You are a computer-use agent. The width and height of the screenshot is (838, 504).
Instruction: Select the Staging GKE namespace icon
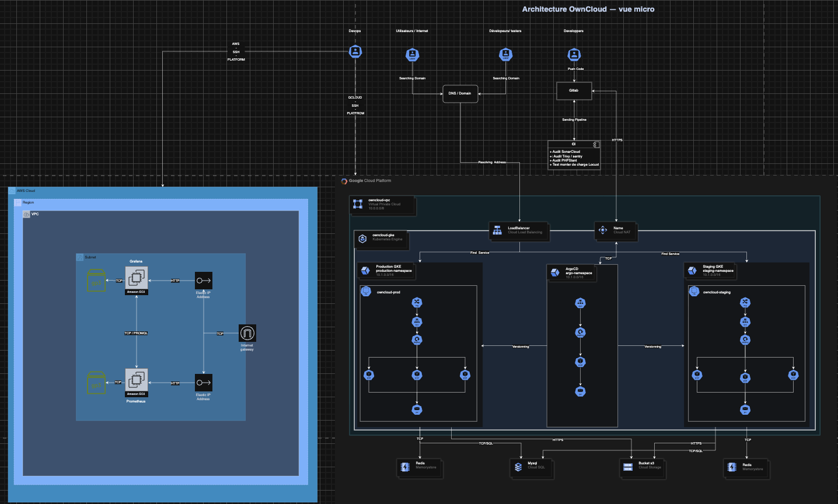(x=693, y=270)
